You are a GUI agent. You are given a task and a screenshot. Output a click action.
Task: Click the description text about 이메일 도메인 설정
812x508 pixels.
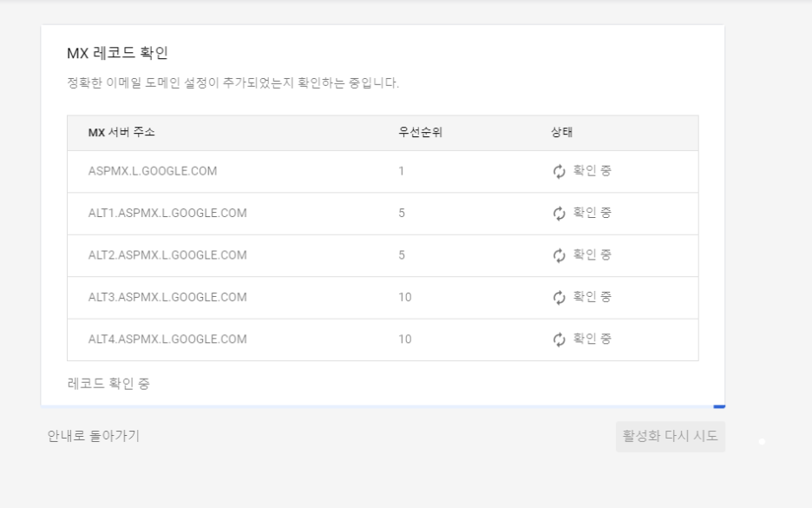(x=233, y=83)
